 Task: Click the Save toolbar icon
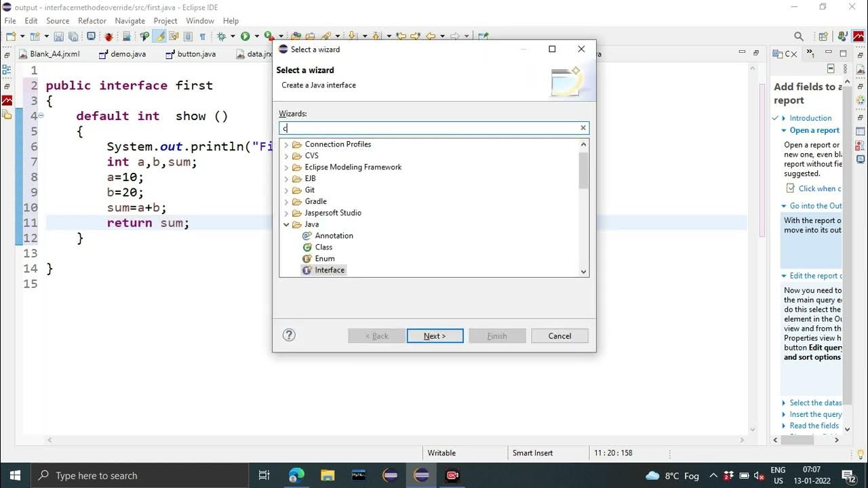tap(58, 36)
